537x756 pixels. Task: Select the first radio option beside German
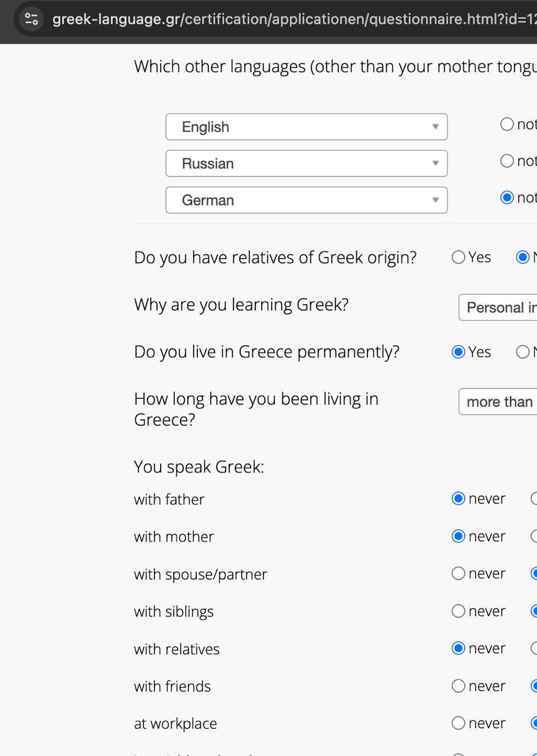point(507,198)
